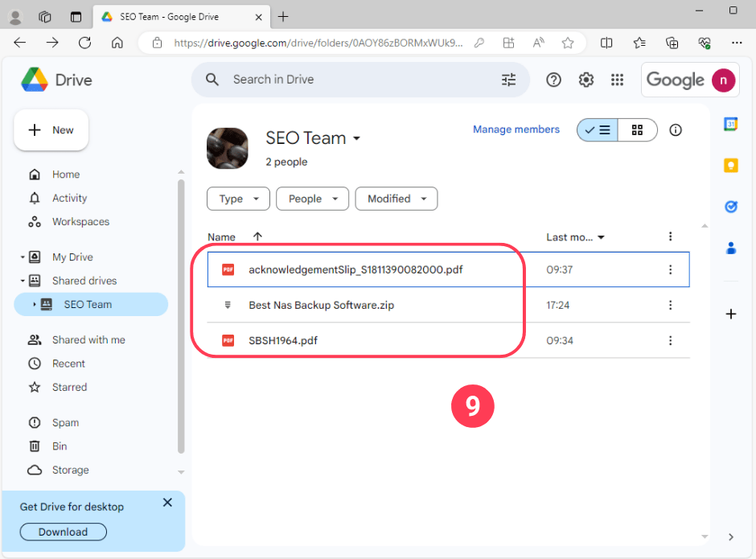Toggle sort direction arrow next to Name

click(x=257, y=236)
